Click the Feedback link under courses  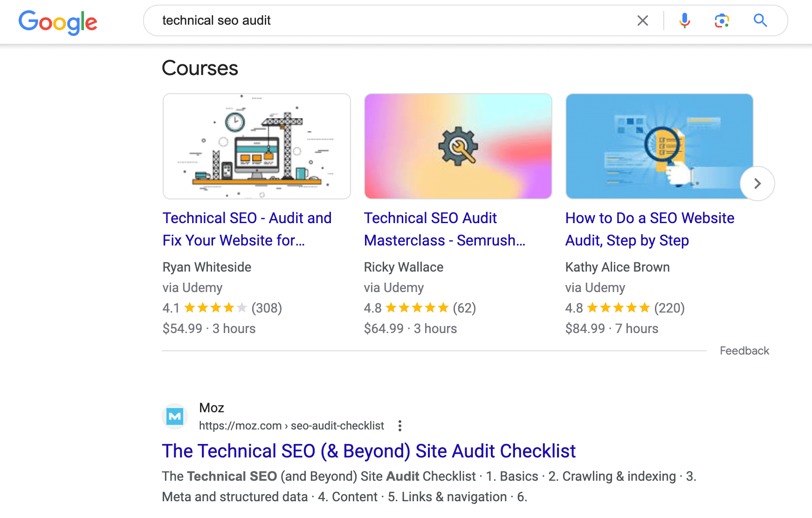coord(744,351)
